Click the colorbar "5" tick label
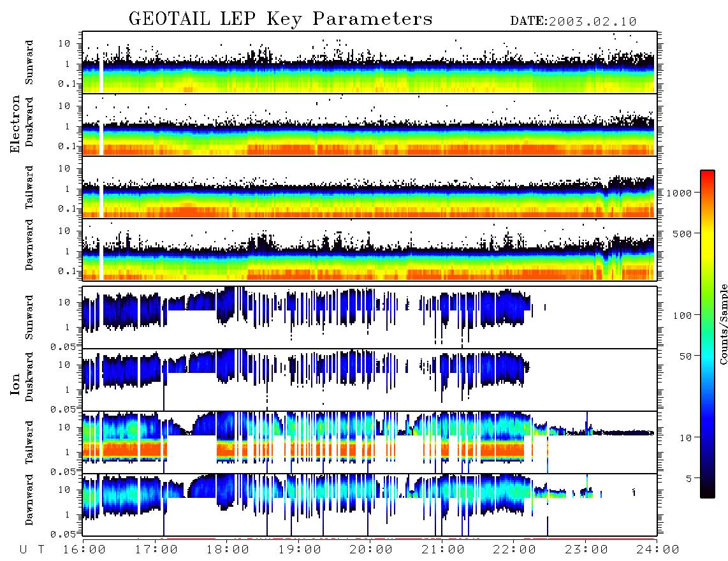 click(689, 479)
